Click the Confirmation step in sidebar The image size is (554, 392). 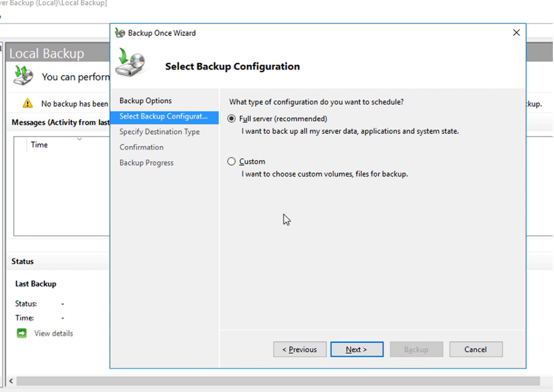141,147
